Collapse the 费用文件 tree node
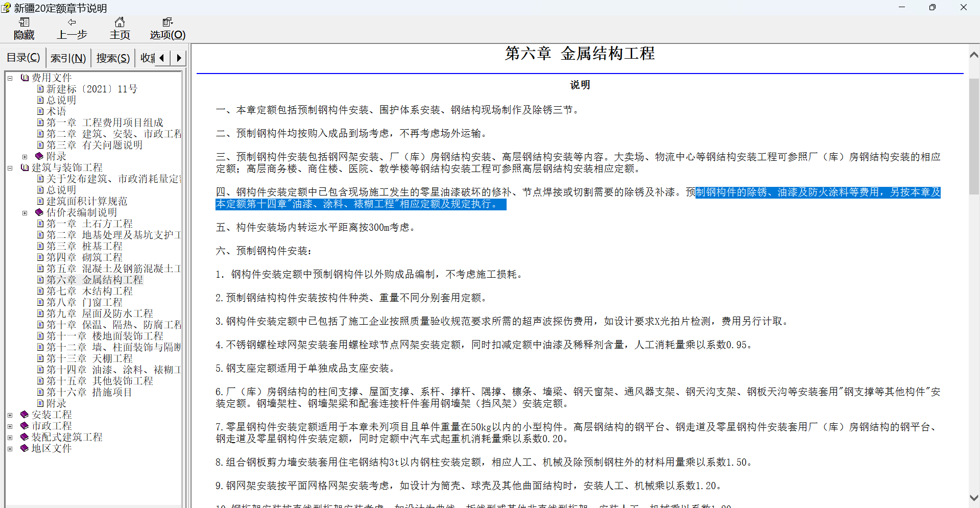Image resolution: width=980 pixels, height=508 pixels. click(10, 78)
